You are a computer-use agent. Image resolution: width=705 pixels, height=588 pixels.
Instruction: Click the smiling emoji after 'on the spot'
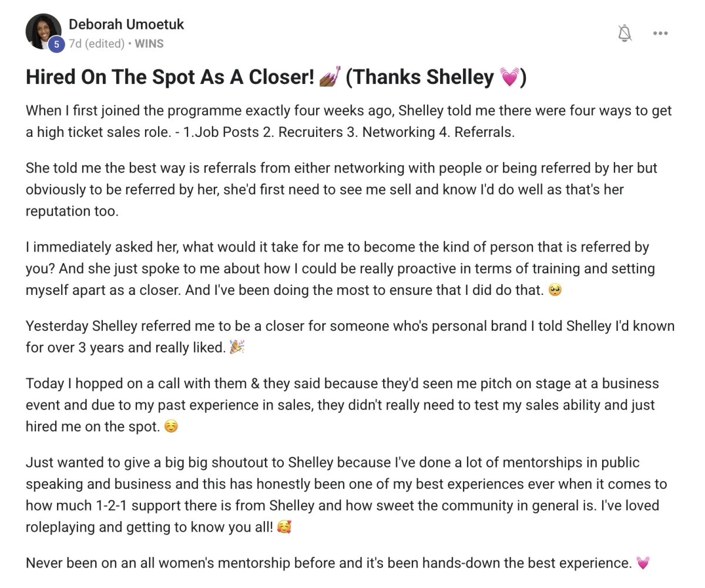[x=170, y=426]
